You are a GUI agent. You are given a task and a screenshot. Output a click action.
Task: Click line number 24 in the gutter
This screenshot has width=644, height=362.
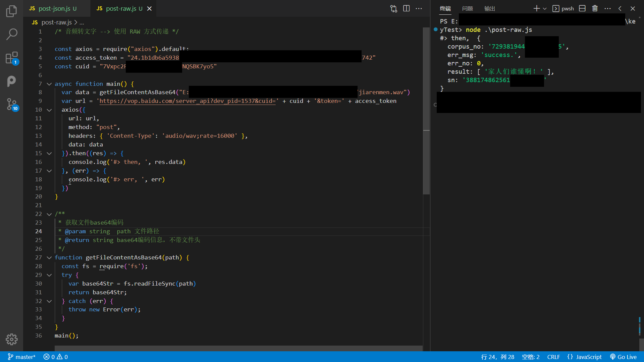click(39, 231)
